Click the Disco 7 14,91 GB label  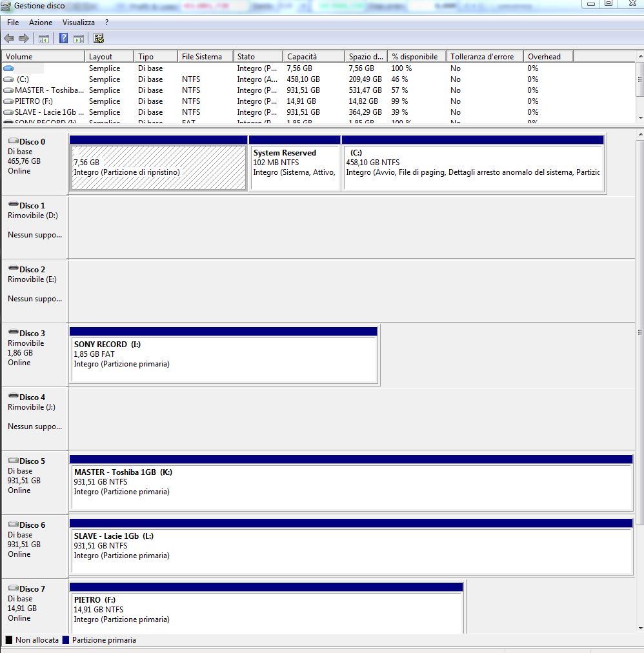tap(22, 608)
